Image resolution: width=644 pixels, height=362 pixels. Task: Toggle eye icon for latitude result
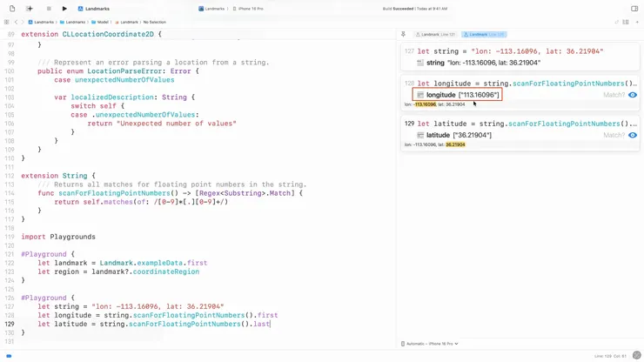click(x=633, y=135)
